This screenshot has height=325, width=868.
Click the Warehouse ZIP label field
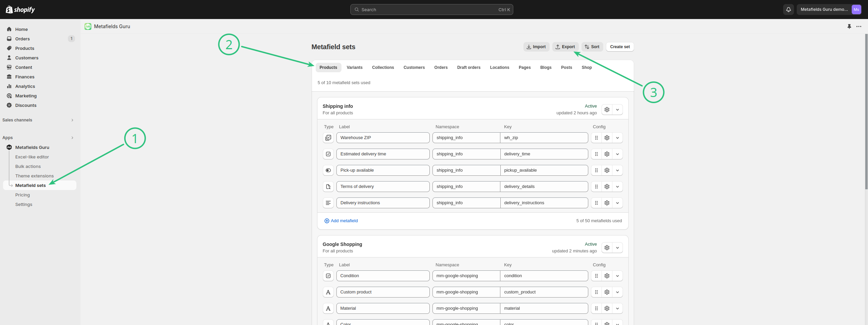tap(383, 138)
